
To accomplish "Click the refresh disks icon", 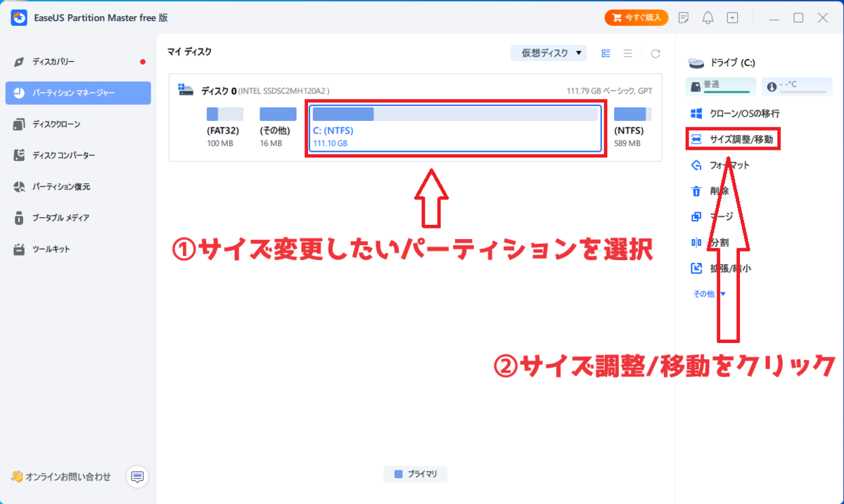I will tap(656, 53).
